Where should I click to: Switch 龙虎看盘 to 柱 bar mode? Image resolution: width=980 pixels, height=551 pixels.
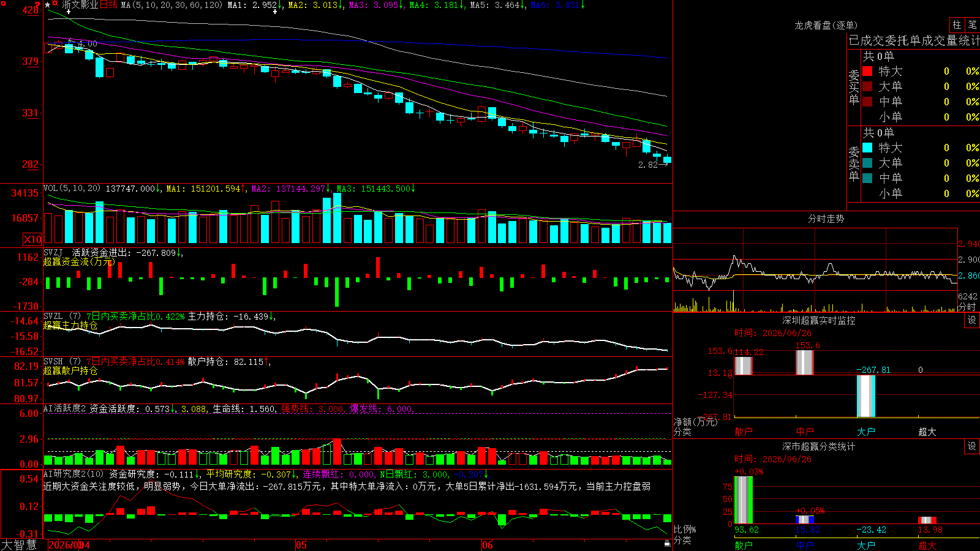957,24
